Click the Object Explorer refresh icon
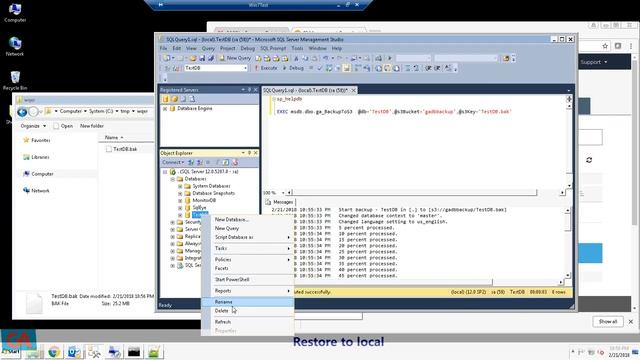Screen dimensions: 640x360 coord(226,162)
